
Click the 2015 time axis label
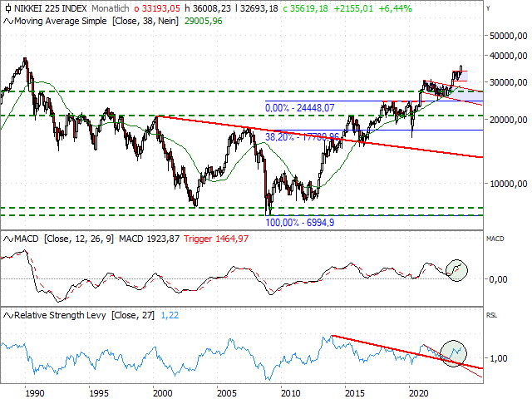click(355, 393)
